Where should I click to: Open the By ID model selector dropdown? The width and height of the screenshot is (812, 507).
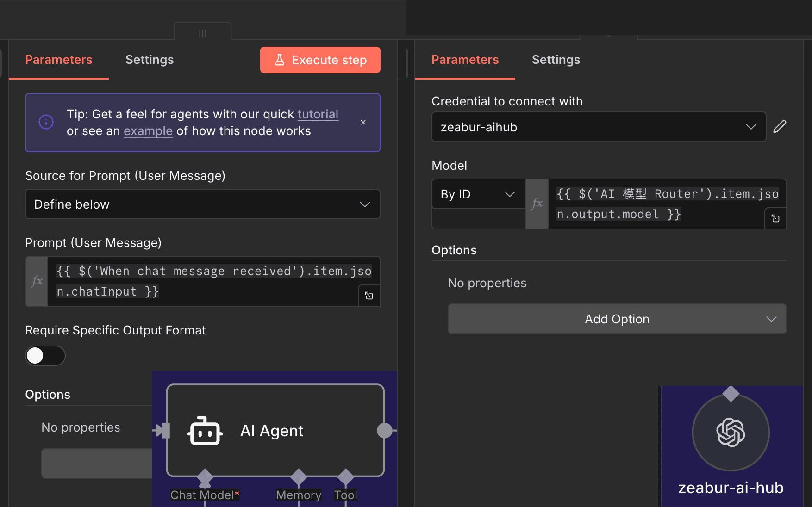click(478, 194)
